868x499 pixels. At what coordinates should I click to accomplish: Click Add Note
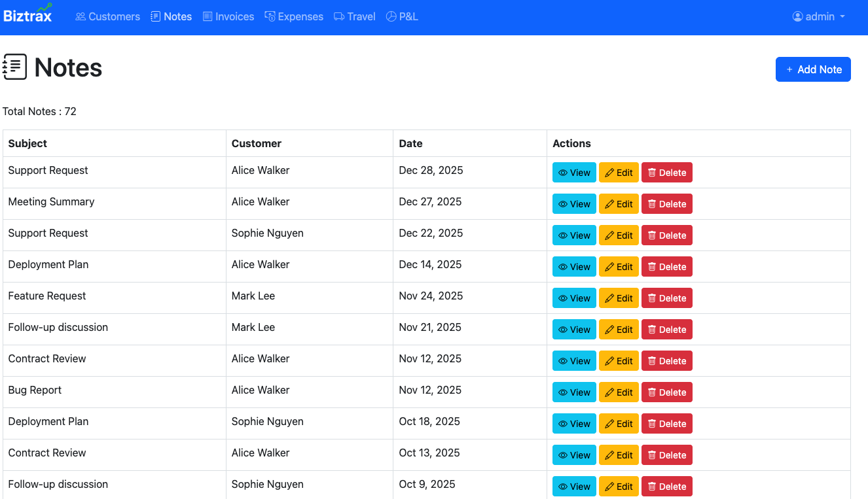pyautogui.click(x=813, y=69)
